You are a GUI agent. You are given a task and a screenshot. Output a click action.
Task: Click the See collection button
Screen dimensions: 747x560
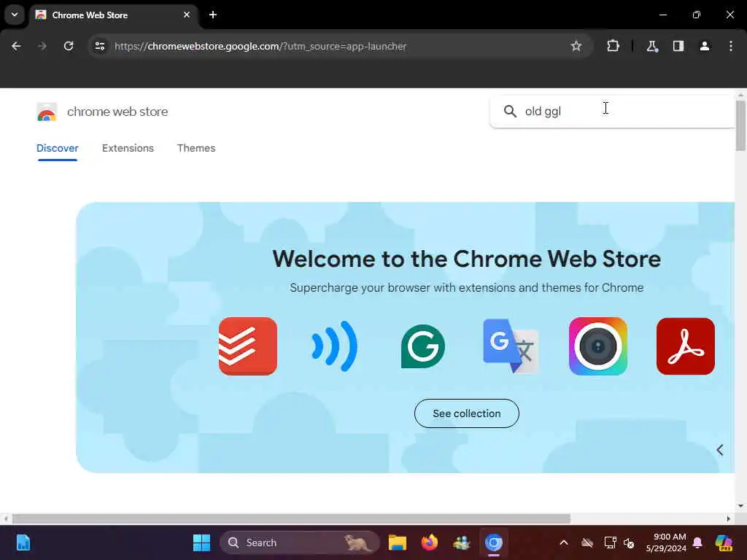[x=466, y=413]
